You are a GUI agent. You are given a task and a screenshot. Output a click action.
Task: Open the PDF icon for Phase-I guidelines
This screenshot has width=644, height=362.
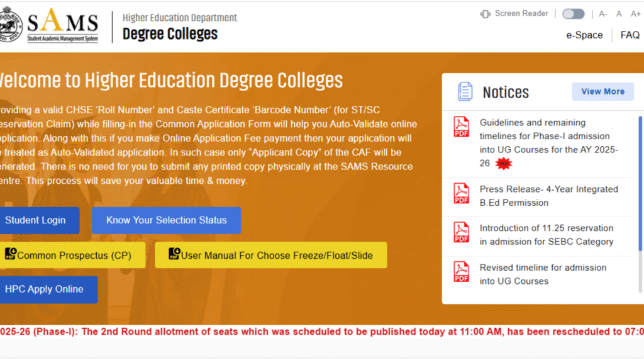click(x=462, y=127)
